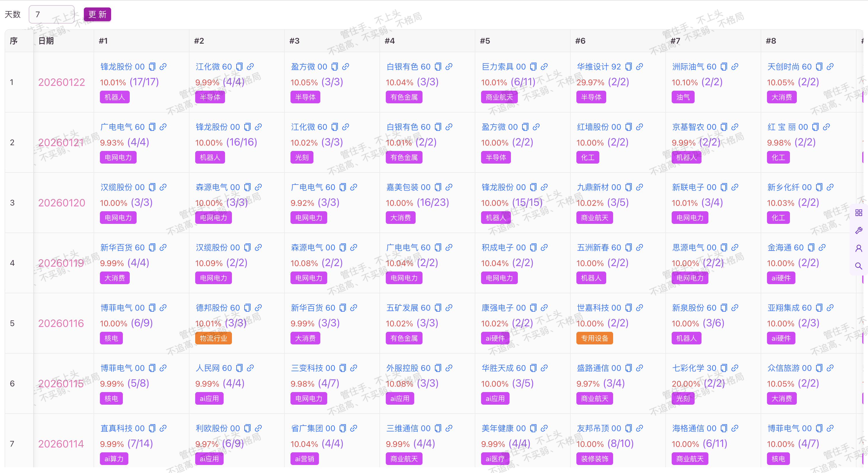Open link icon next to 天创时尚 60
Image resolution: width=868 pixels, height=473 pixels.
830,67
